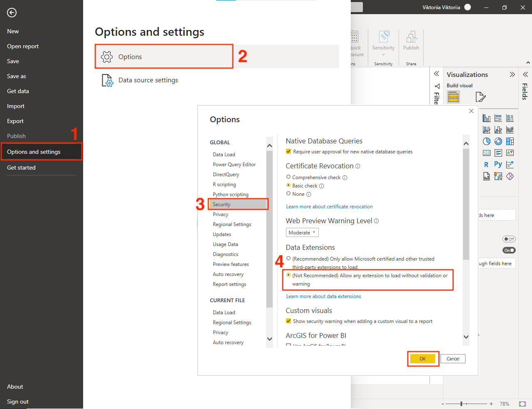The image size is (532, 409).
Task: Select the Python visual
Action: [498, 164]
